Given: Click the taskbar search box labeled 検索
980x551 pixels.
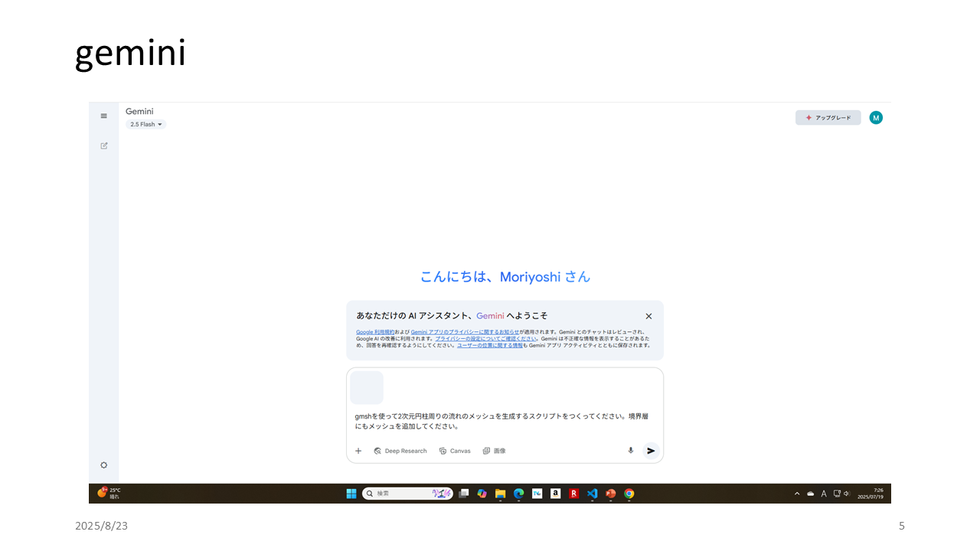Looking at the screenshot, I should (407, 494).
